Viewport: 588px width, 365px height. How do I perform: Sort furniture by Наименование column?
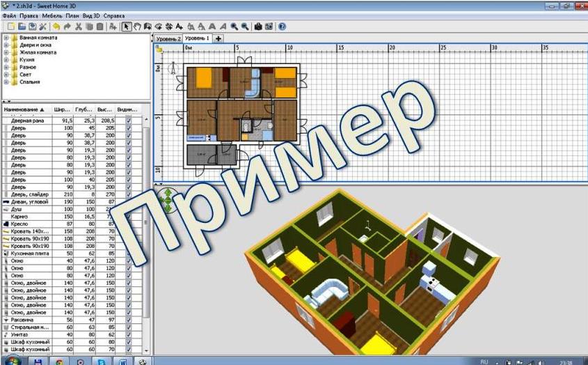point(26,109)
